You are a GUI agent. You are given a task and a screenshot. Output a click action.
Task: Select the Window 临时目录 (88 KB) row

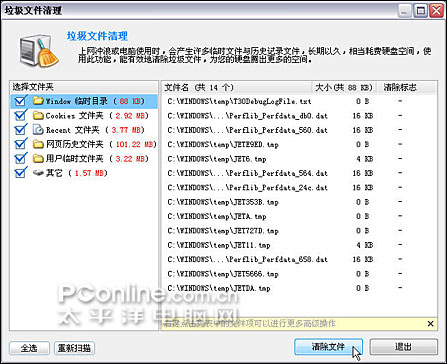[84, 101]
